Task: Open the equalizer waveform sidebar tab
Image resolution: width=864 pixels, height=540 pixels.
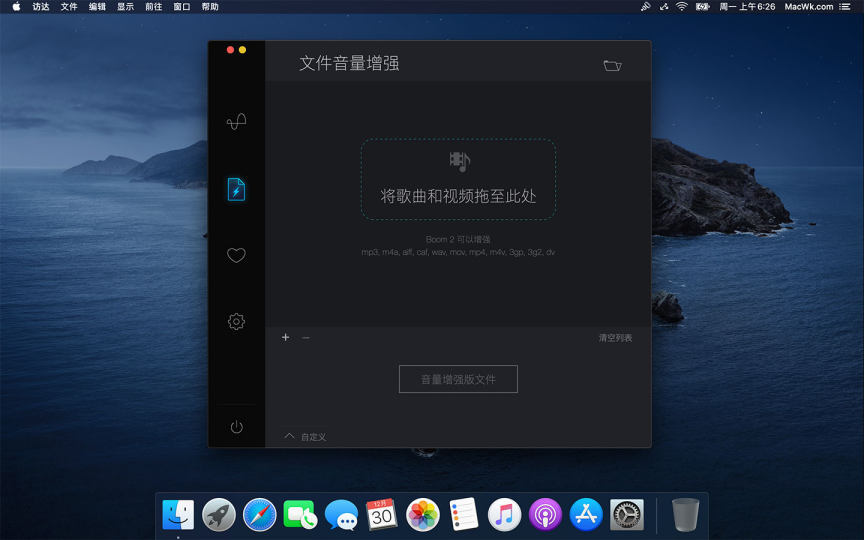Action: point(236,122)
